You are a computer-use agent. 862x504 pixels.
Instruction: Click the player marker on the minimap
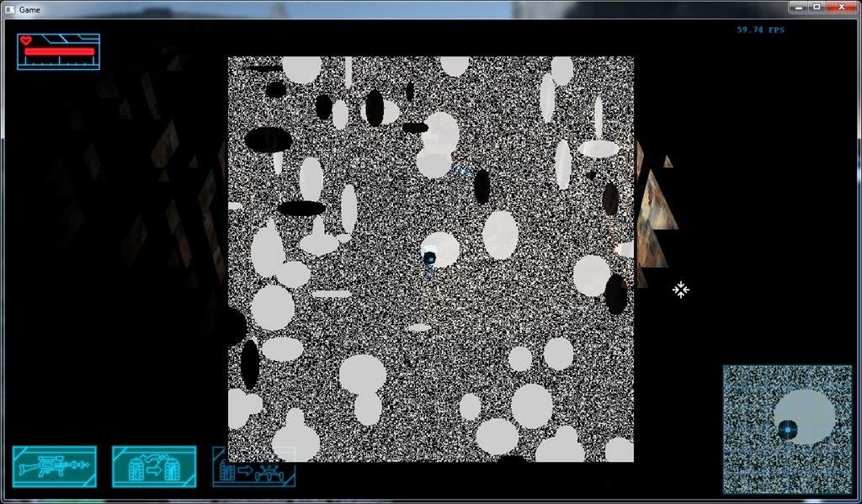pyautogui.click(x=788, y=429)
